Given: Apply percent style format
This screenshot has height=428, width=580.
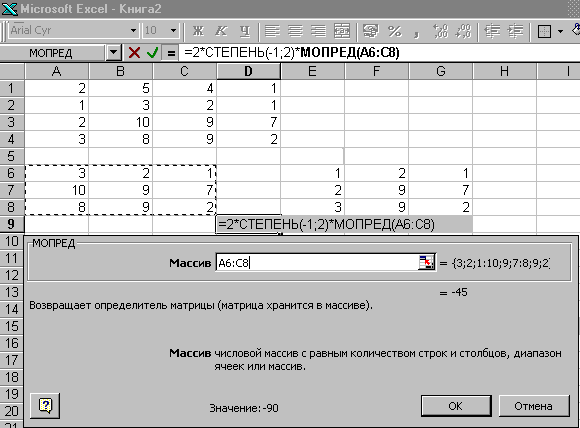Looking at the screenshot, I should [x=394, y=31].
